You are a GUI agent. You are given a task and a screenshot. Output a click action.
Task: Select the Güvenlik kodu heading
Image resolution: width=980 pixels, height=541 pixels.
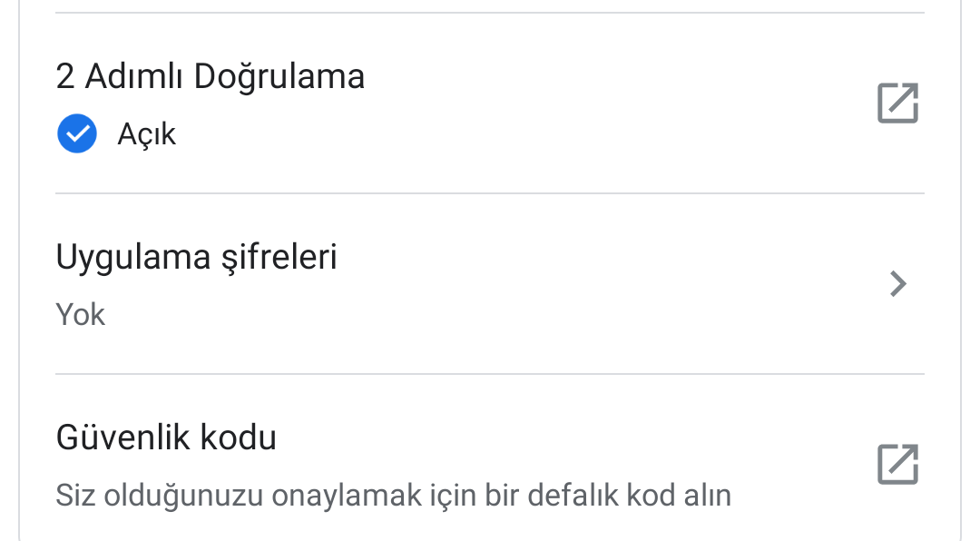coord(166,438)
